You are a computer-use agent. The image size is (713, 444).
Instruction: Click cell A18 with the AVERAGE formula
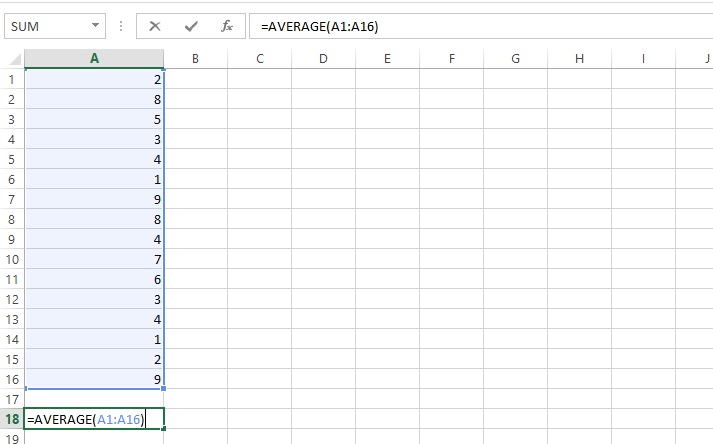click(94, 419)
